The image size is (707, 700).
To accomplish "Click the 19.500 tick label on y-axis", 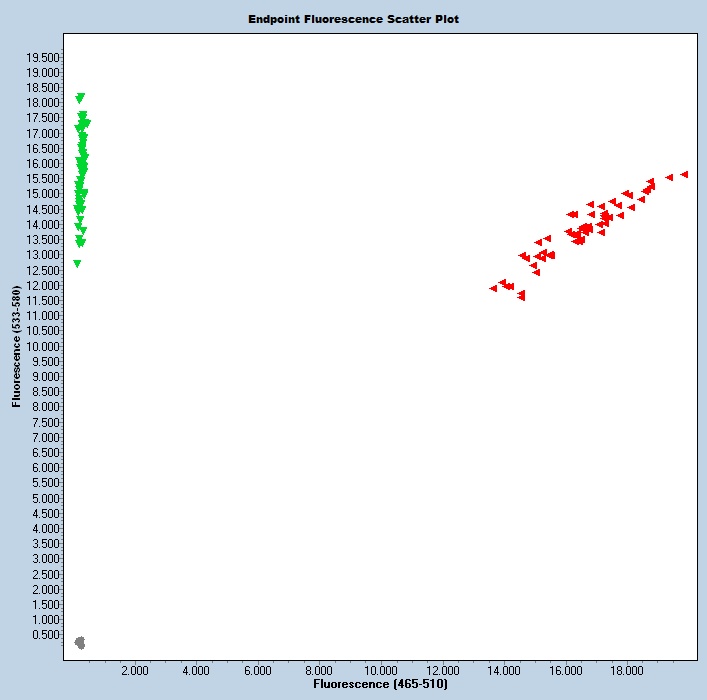I will (40, 57).
